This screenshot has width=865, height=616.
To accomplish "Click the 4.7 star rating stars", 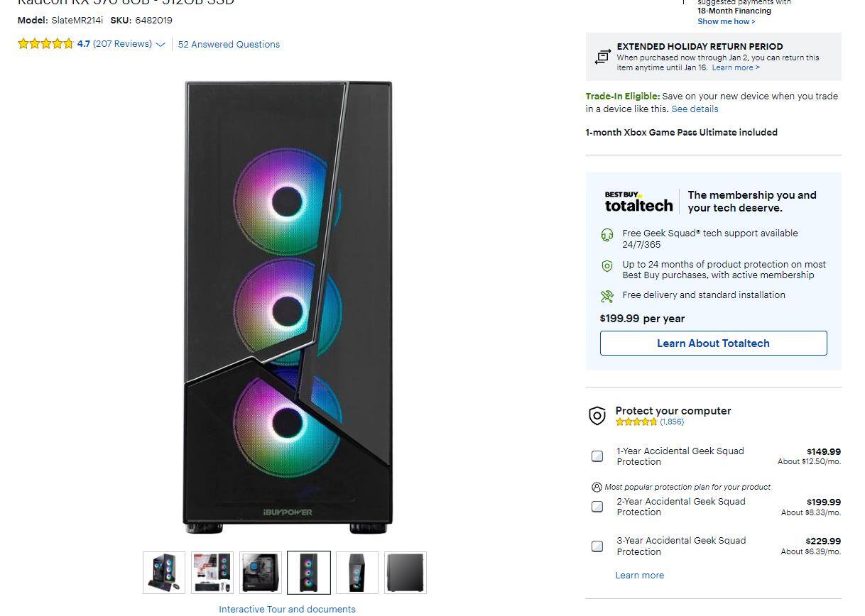I will pos(45,43).
